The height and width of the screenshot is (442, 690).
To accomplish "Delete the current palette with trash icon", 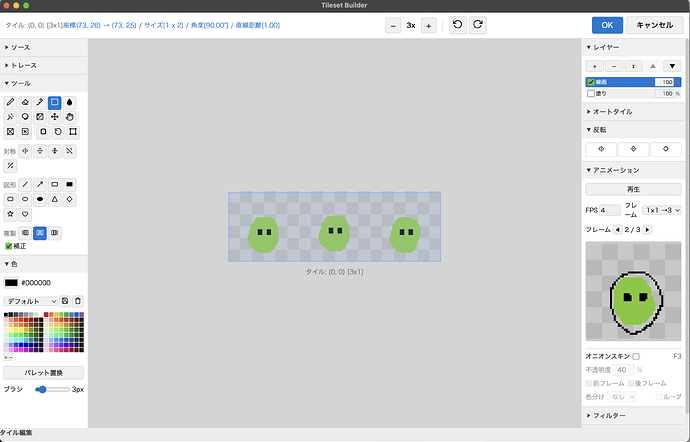I will 78,301.
